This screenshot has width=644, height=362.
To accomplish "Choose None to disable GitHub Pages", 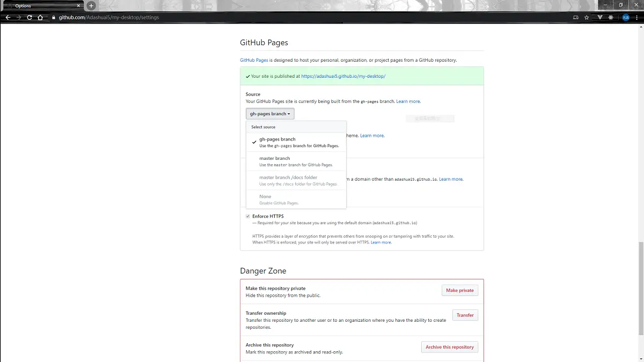I will click(x=296, y=200).
